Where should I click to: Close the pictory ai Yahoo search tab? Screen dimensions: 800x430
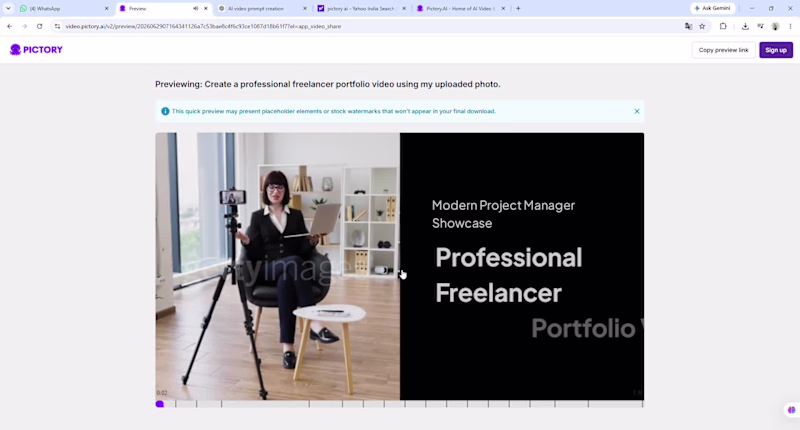coord(404,8)
